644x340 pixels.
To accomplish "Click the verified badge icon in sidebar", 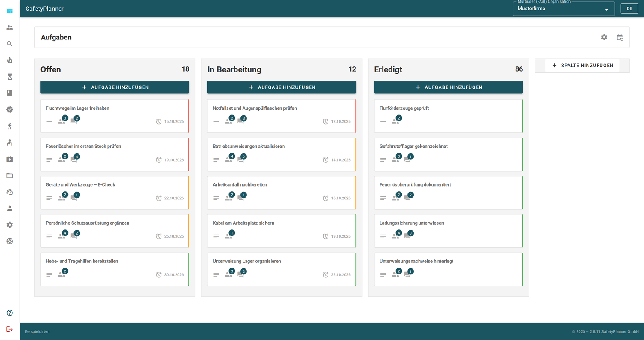I will [10, 109].
